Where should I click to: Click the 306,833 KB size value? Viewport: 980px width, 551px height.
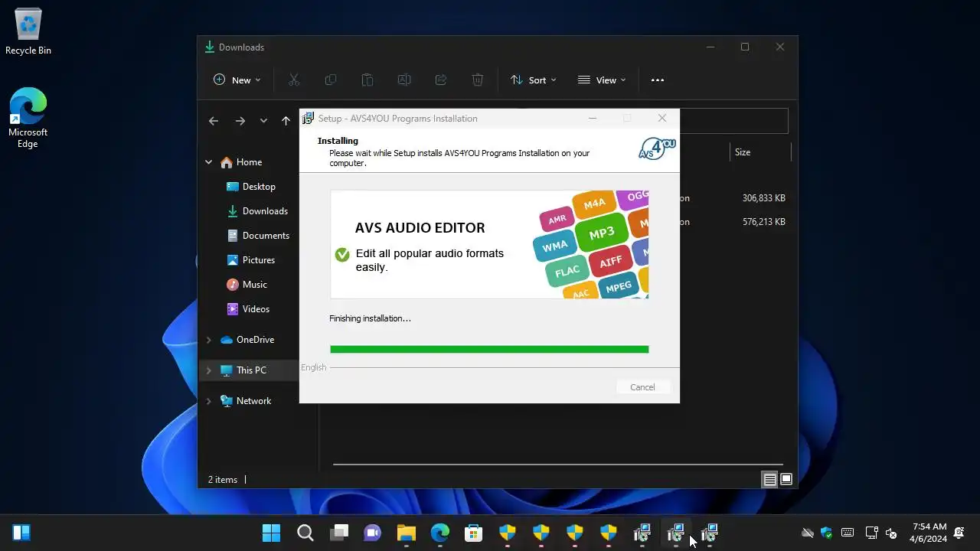pyautogui.click(x=763, y=198)
